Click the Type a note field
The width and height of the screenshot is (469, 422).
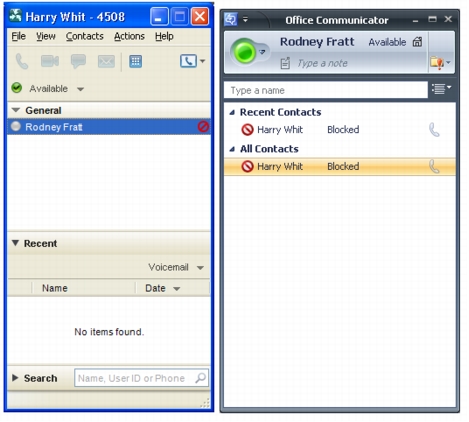pos(322,63)
